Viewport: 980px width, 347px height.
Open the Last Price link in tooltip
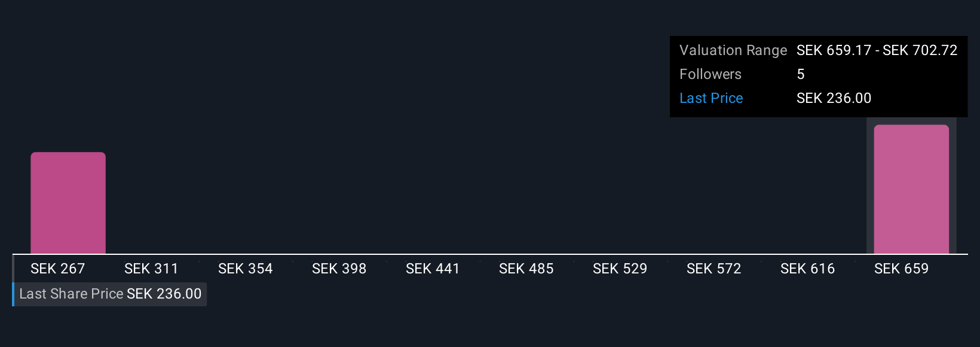pyautogui.click(x=711, y=98)
